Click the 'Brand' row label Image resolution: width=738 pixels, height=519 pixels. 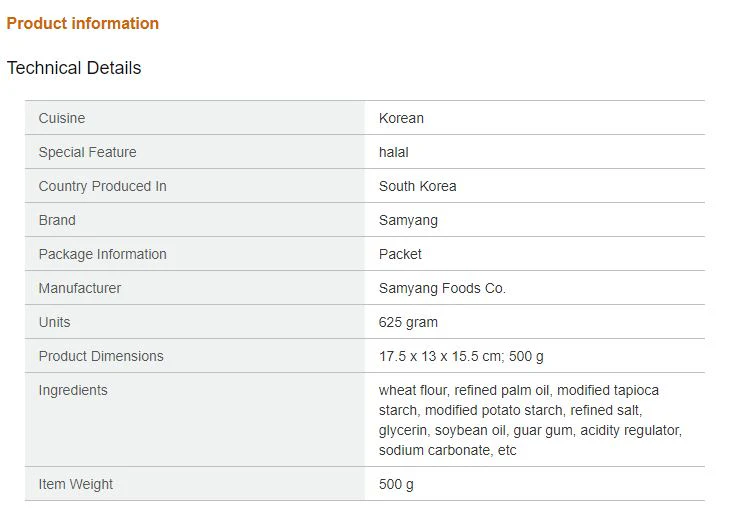tap(57, 220)
